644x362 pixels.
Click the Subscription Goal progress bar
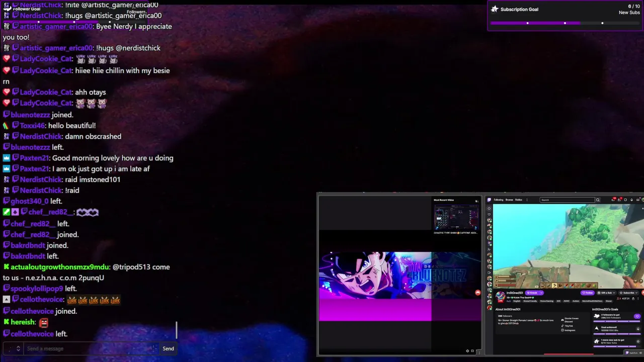point(565,23)
